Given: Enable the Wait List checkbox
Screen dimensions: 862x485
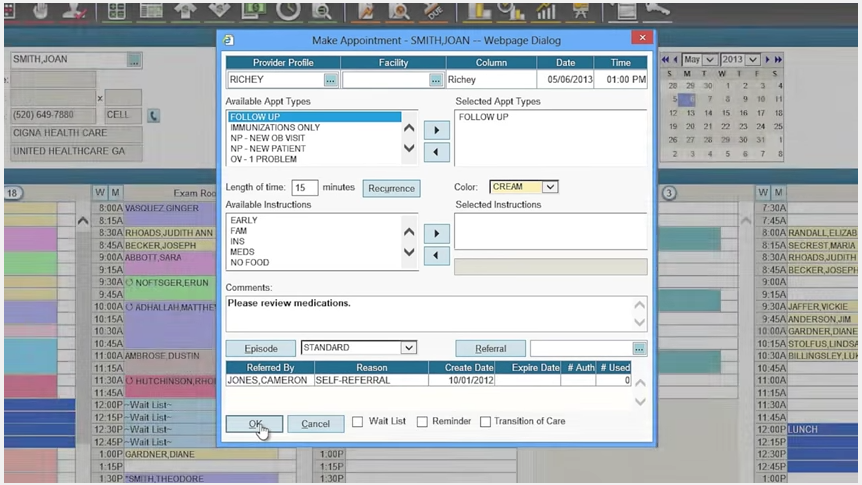Looking at the screenshot, I should (x=358, y=422).
